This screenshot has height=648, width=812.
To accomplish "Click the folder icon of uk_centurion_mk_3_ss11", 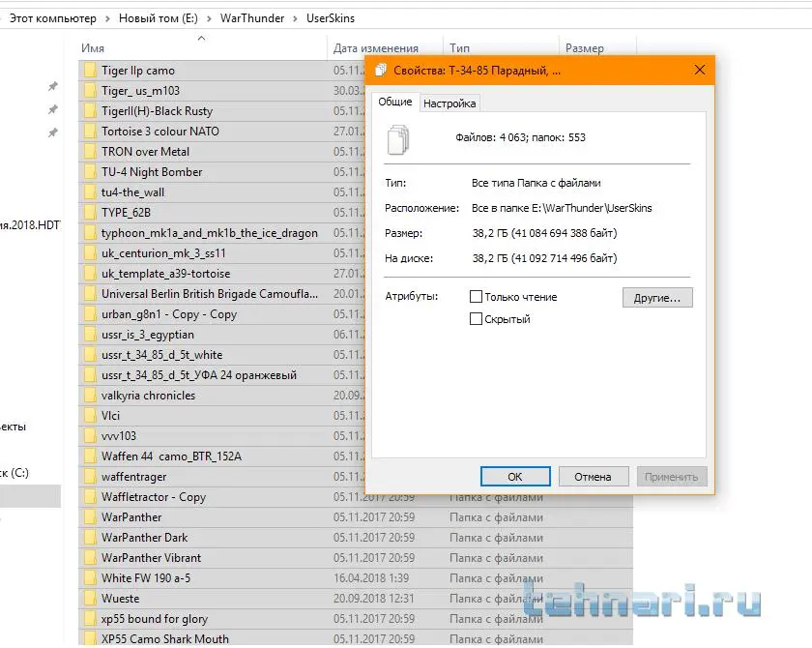I will coord(90,253).
